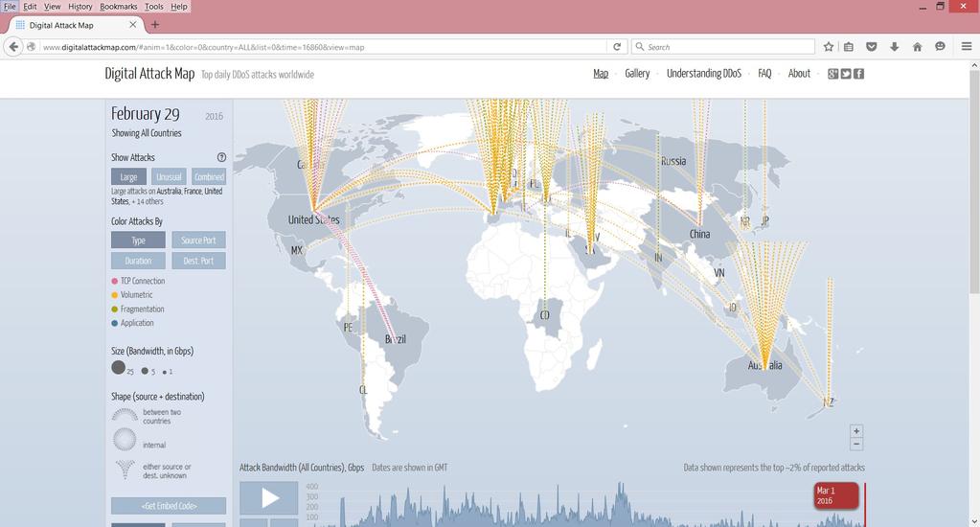Click the Mar 1 2016 timeline marker
980x527 pixels.
(836, 495)
